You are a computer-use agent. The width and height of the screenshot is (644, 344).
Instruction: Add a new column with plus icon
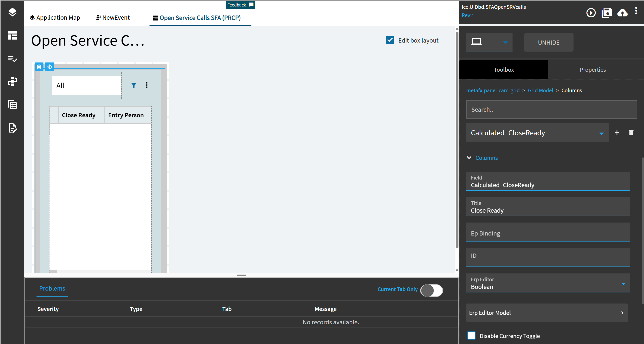click(x=617, y=133)
